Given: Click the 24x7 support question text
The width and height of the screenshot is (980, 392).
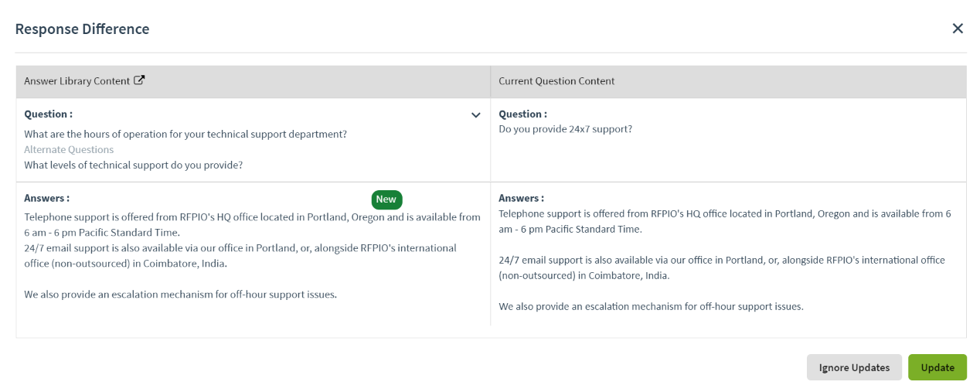Looking at the screenshot, I should (x=565, y=129).
